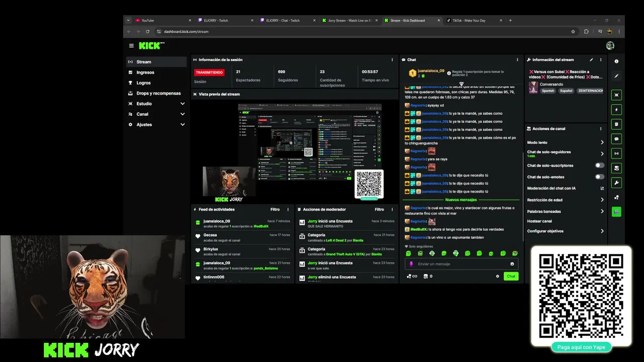Image resolution: width=644 pixels, height=362 pixels.
Task: Click the Gecasa follower entry name
Action: [x=210, y=235]
